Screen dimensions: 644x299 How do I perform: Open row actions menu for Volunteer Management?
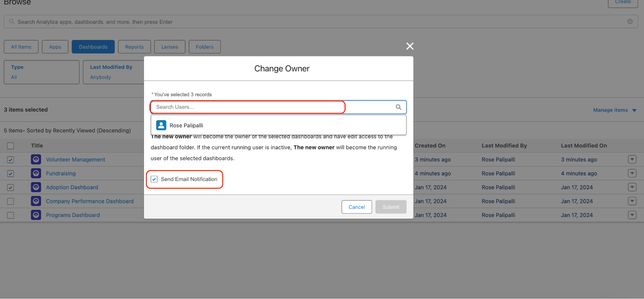pyautogui.click(x=632, y=159)
